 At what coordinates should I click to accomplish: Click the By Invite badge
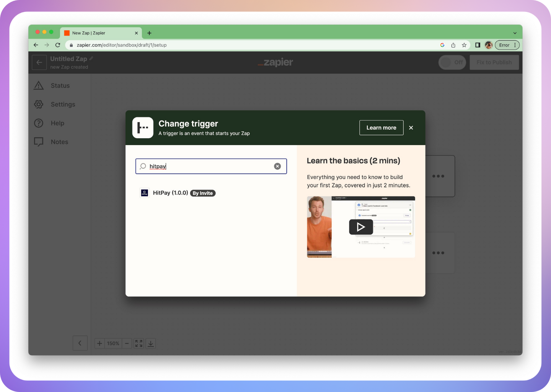203,193
